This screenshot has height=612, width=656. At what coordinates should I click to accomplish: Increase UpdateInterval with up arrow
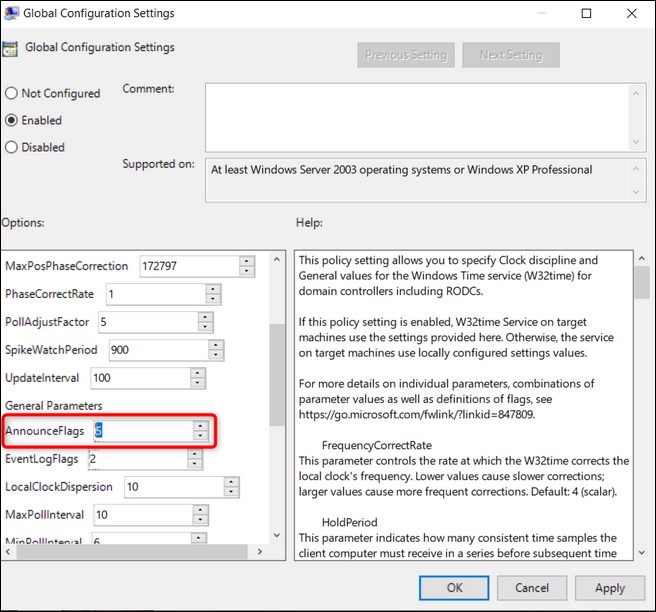(198, 373)
